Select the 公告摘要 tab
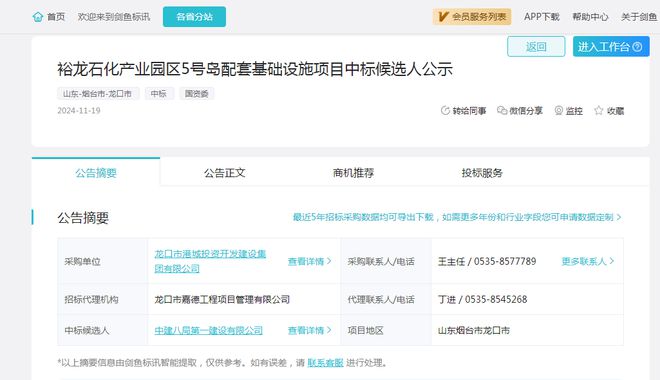This screenshot has width=660, height=380. [96, 173]
